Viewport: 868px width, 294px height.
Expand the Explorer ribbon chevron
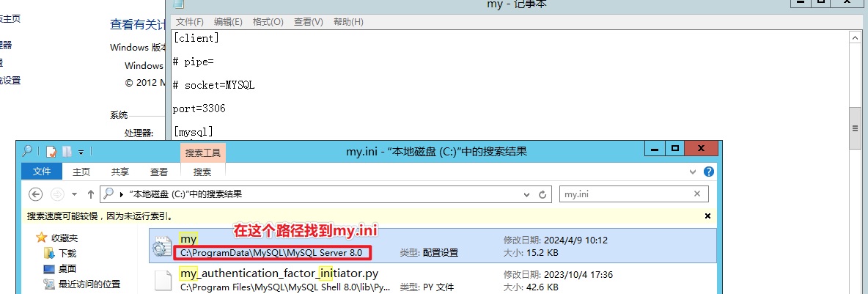click(692, 172)
